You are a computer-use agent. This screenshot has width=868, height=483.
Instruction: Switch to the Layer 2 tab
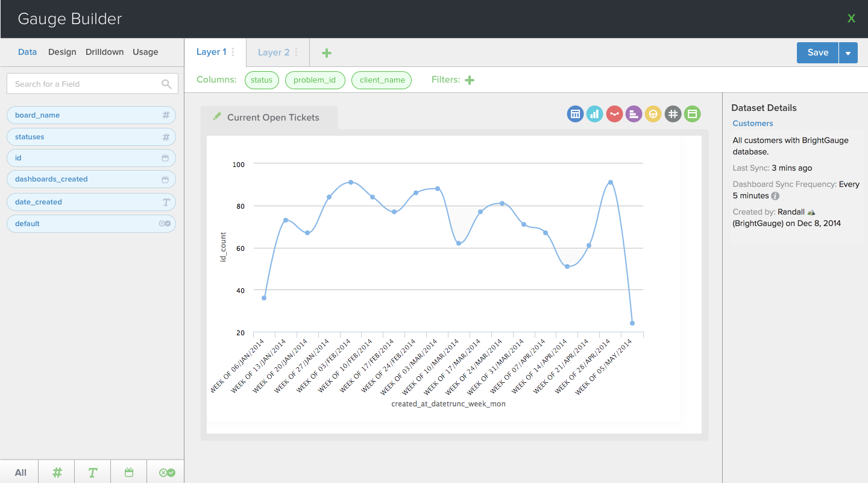point(274,52)
